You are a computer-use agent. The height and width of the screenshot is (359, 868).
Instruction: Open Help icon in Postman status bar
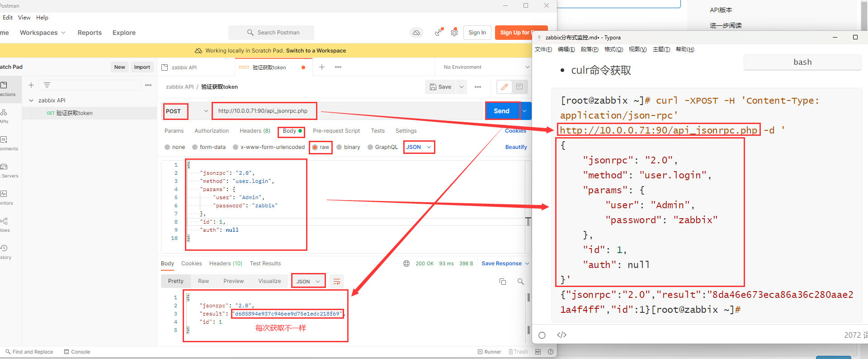(551, 352)
